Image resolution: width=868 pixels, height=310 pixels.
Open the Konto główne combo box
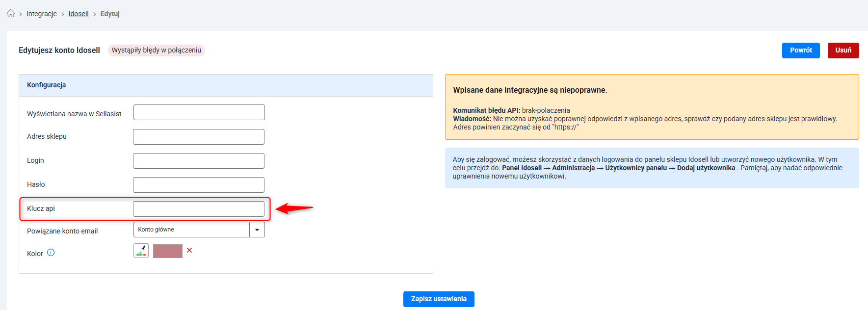[x=191, y=230]
